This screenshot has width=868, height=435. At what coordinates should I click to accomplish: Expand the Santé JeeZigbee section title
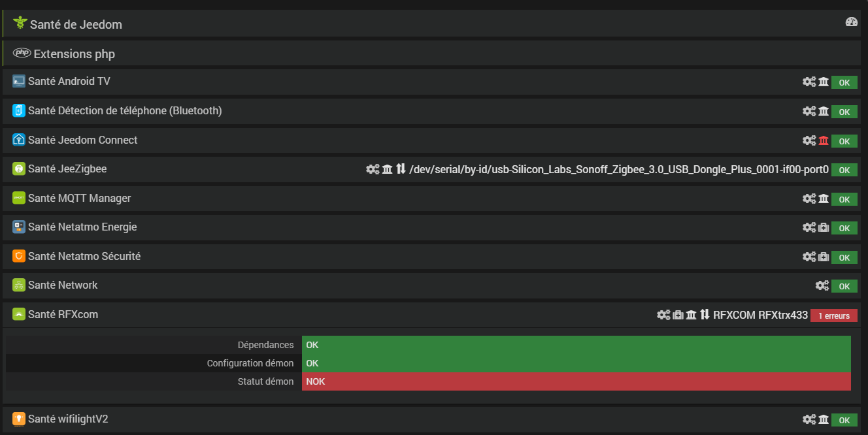pos(67,169)
